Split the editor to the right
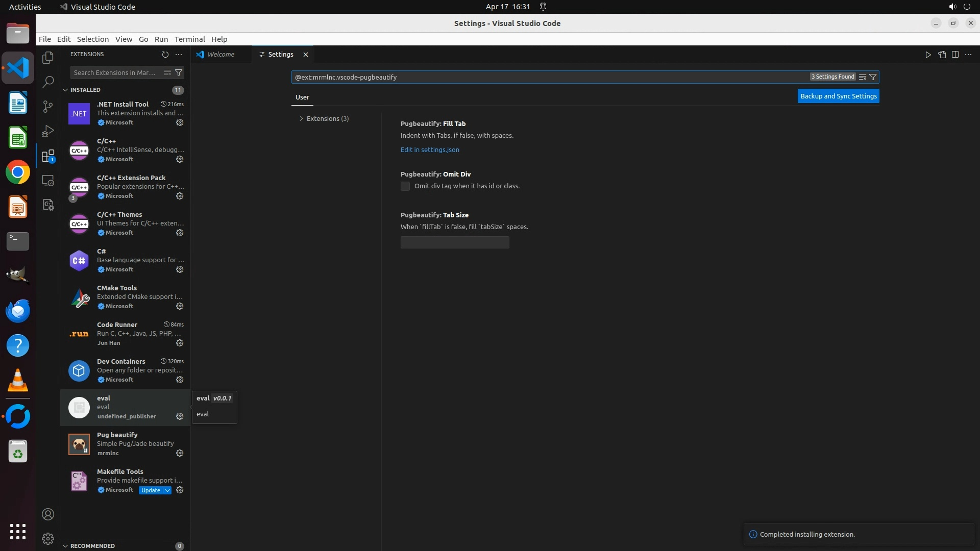 coord(955,55)
